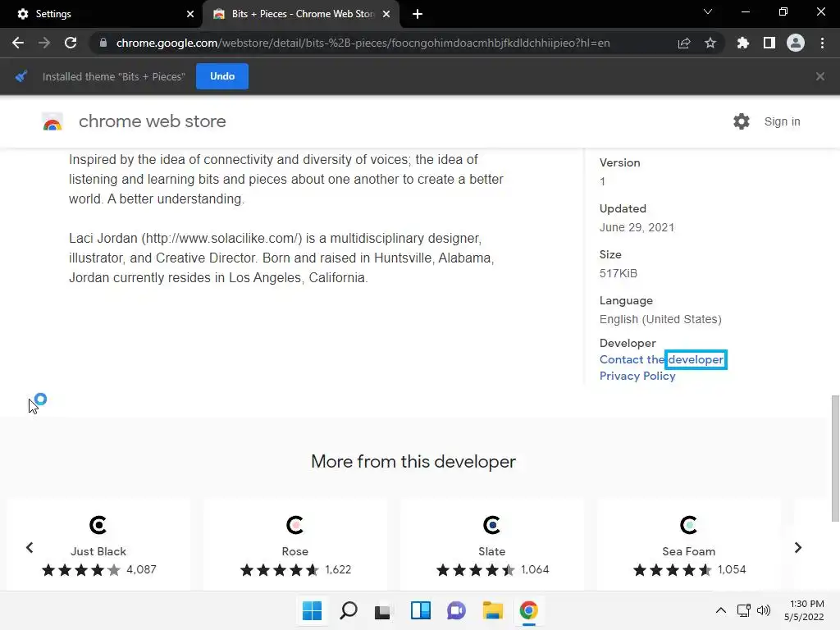Click the "June 29, 2021" updated date
Viewport: 840px width, 630px height.
[637, 228]
